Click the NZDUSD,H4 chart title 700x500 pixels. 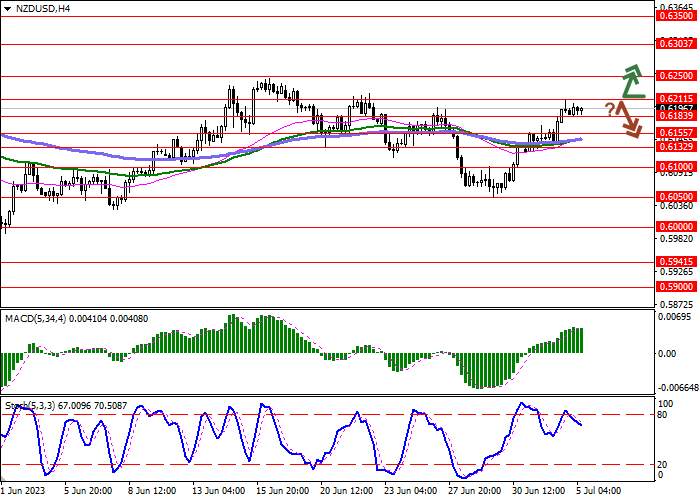[43, 8]
